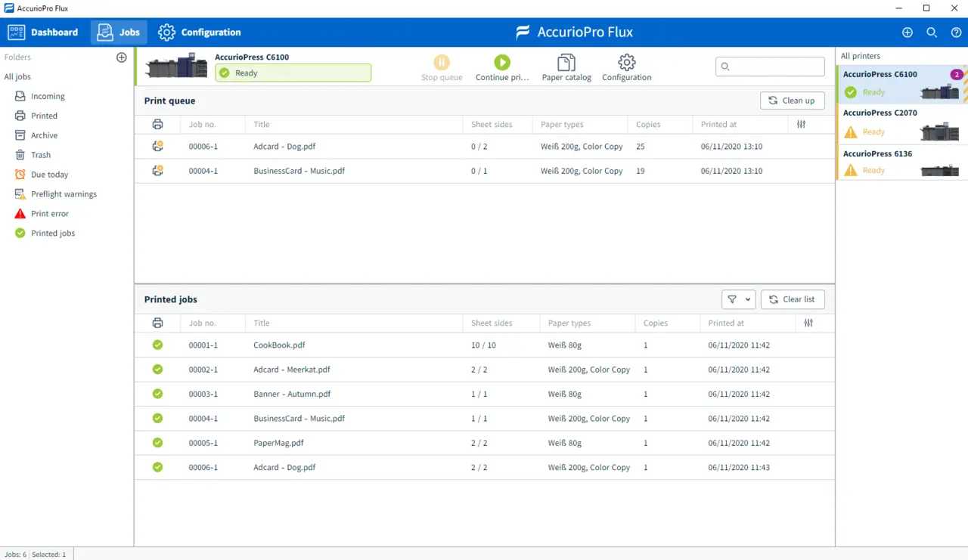Click the AccurioPress C6100 printer thumbnail
This screenshot has width=968, height=560.
177,66
